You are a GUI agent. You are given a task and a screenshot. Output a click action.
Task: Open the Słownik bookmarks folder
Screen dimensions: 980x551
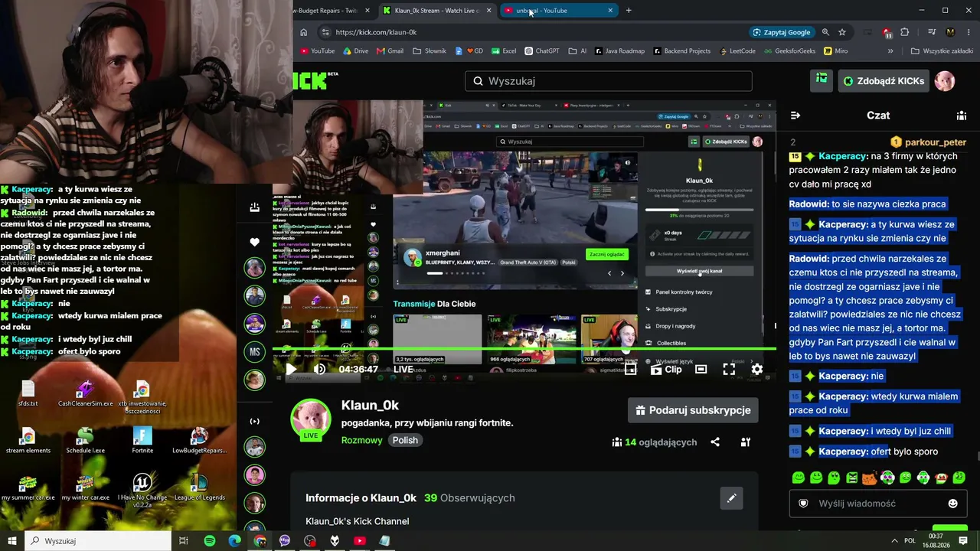click(x=430, y=51)
